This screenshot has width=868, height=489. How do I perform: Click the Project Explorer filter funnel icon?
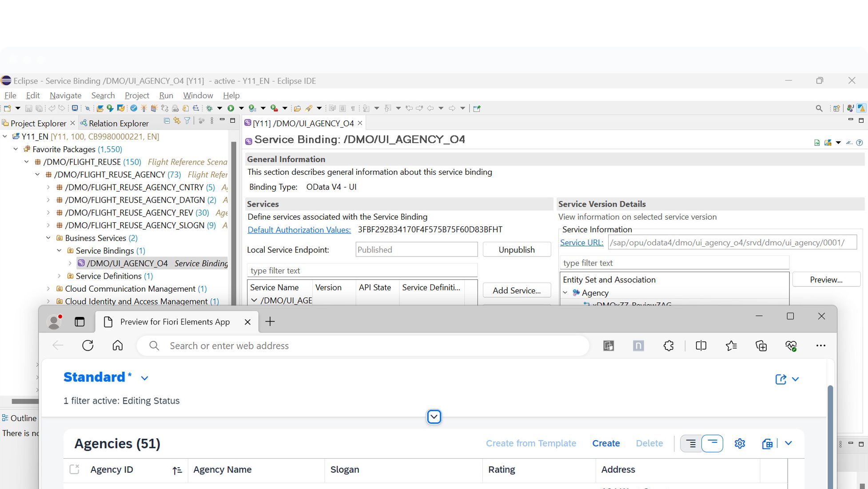pos(187,121)
